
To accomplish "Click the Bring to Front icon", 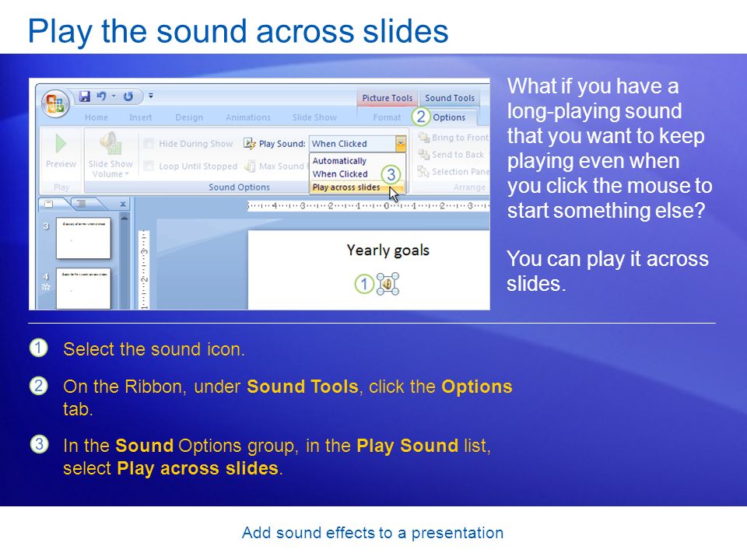I will point(423,138).
